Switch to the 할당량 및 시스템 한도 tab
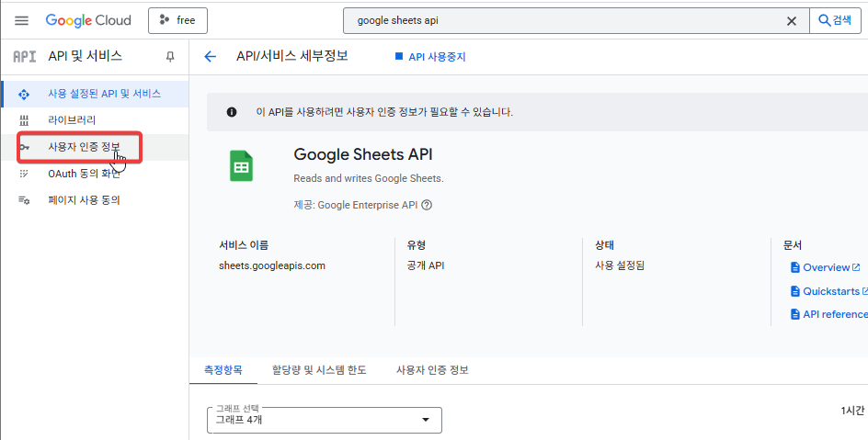The image size is (868, 440). pyautogui.click(x=319, y=370)
